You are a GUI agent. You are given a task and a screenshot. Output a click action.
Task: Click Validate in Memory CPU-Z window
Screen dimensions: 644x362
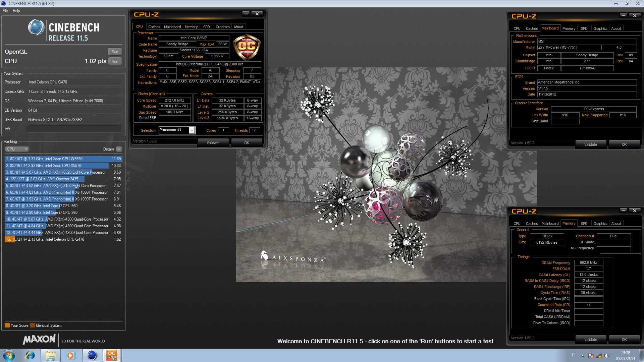591,340
